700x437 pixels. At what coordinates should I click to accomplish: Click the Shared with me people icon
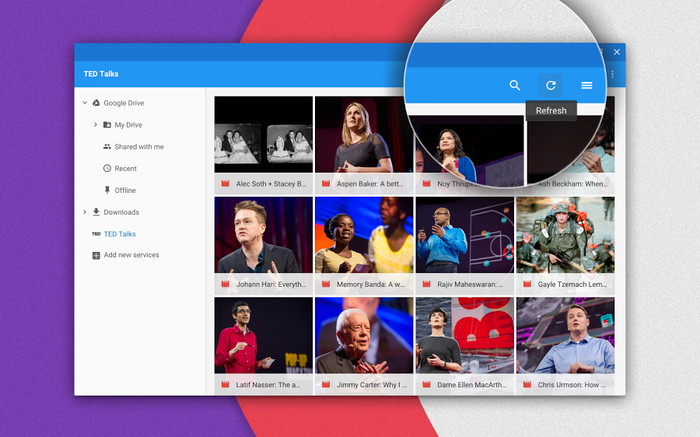pyautogui.click(x=107, y=146)
